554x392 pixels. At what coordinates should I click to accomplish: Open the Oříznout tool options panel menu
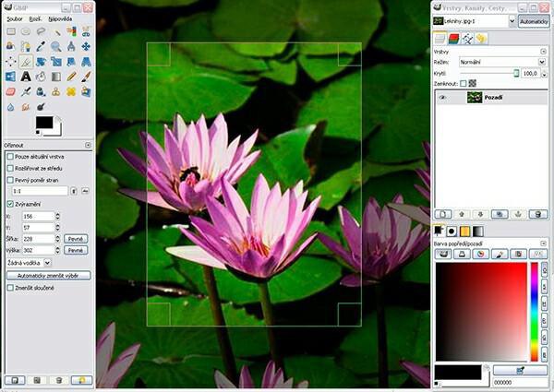coord(88,145)
